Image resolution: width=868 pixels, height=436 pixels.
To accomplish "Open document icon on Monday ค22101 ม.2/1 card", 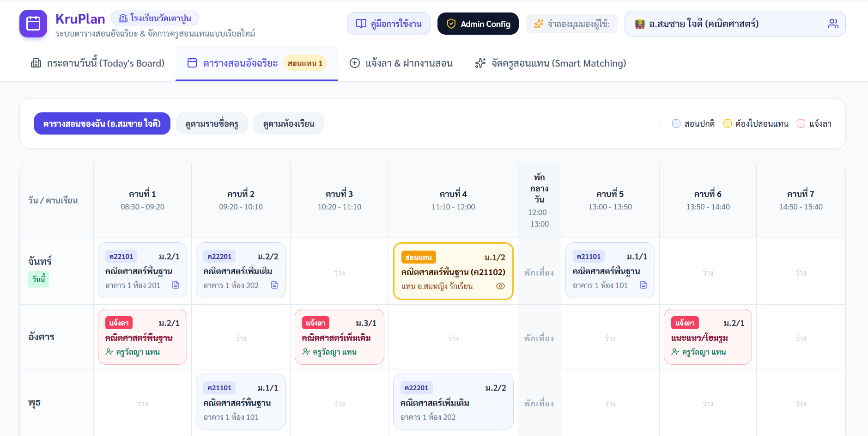I will 176,285.
